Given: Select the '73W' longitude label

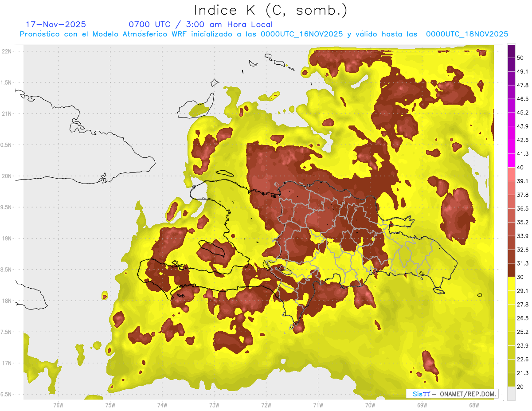Looking at the screenshot, I should pos(214,405).
